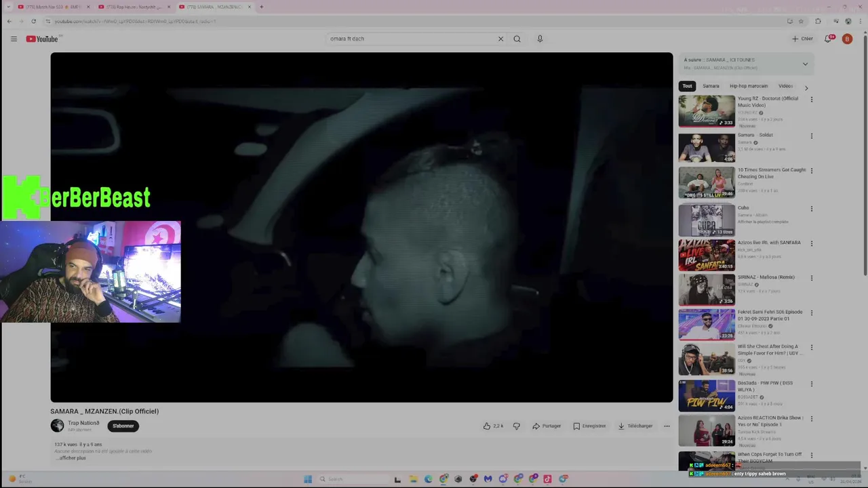Open options for Fekret Sami Fehri video
868x488 pixels.
click(811, 313)
